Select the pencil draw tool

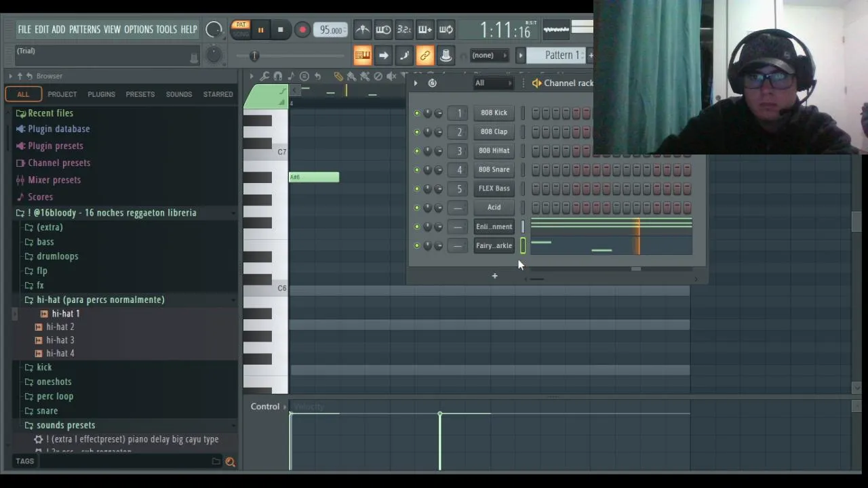tap(338, 77)
